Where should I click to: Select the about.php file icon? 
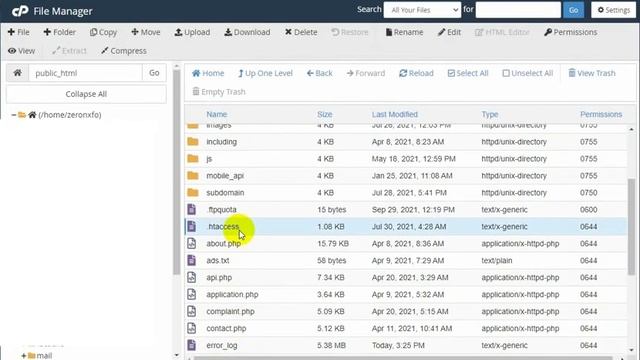point(191,244)
